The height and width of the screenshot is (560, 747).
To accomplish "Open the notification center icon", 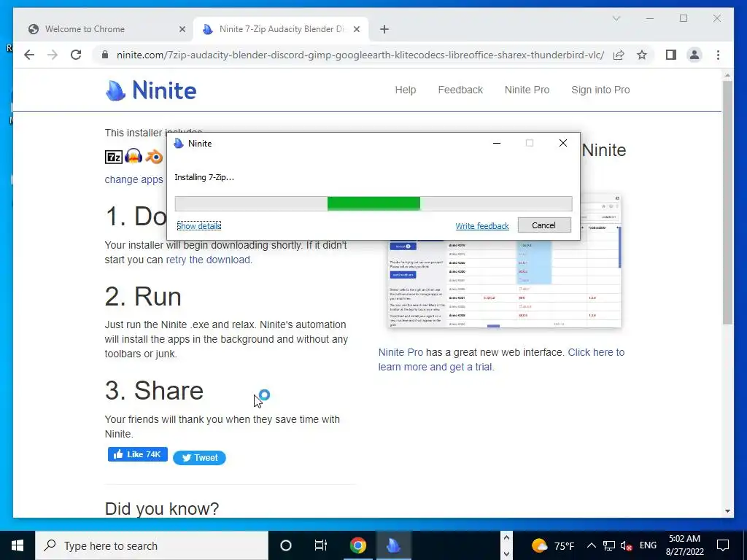I will coord(723,545).
